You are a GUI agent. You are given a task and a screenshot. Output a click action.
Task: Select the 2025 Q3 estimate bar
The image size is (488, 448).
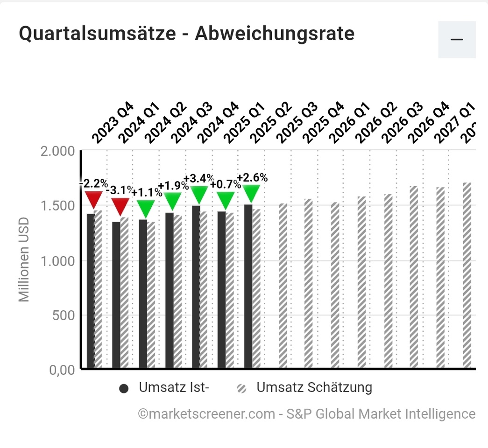click(283, 286)
